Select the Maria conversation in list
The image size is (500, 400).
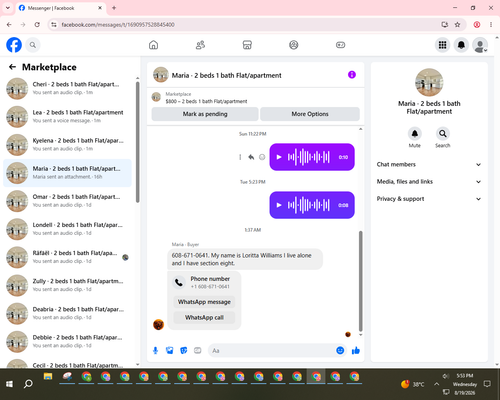point(68,173)
